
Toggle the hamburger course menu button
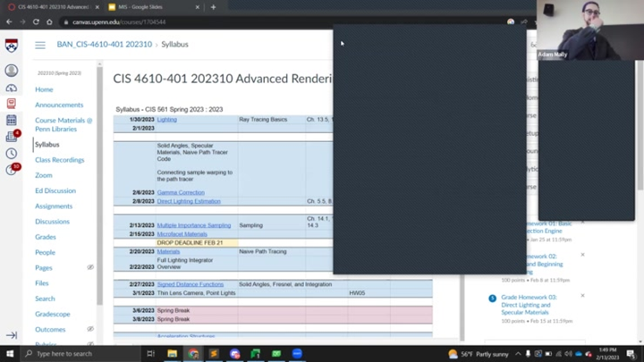click(40, 45)
